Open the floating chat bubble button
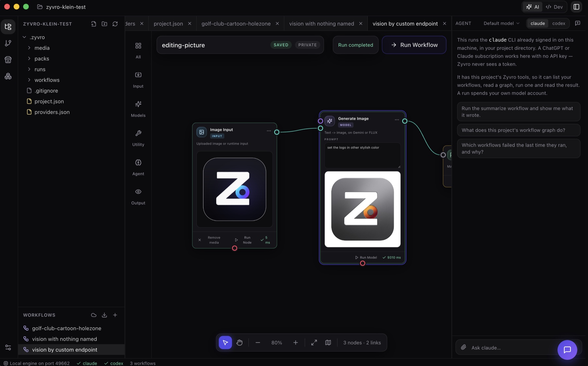The image size is (588, 366). (567, 350)
